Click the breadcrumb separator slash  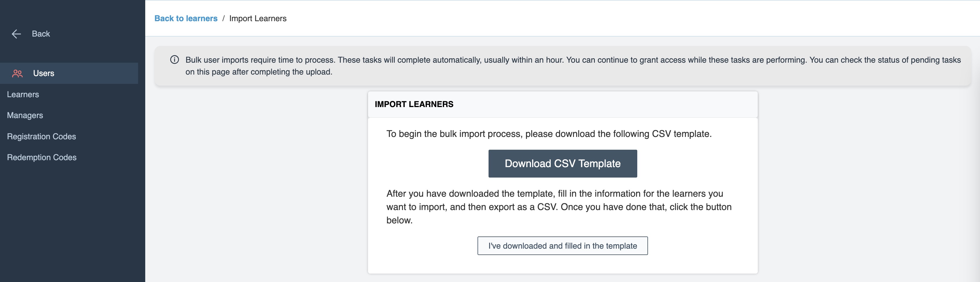tap(224, 18)
